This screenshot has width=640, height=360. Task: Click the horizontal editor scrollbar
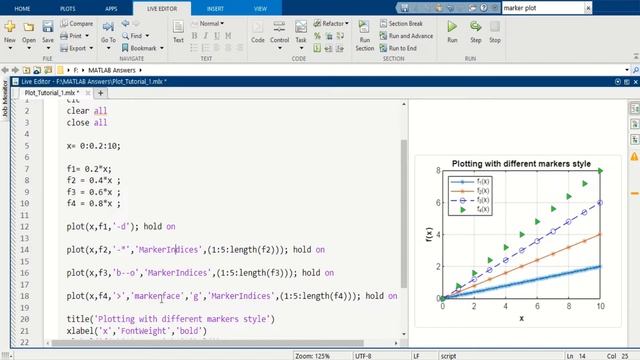click(x=207, y=343)
